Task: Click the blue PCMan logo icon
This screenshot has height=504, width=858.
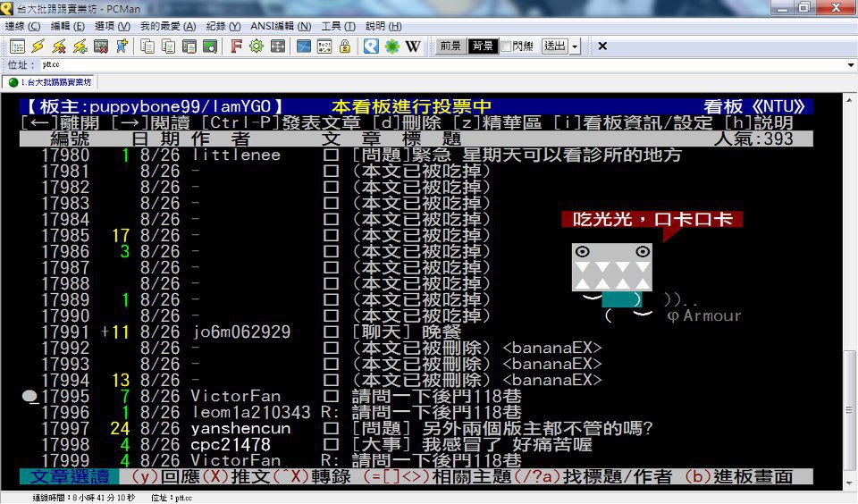Action: tap(371, 46)
